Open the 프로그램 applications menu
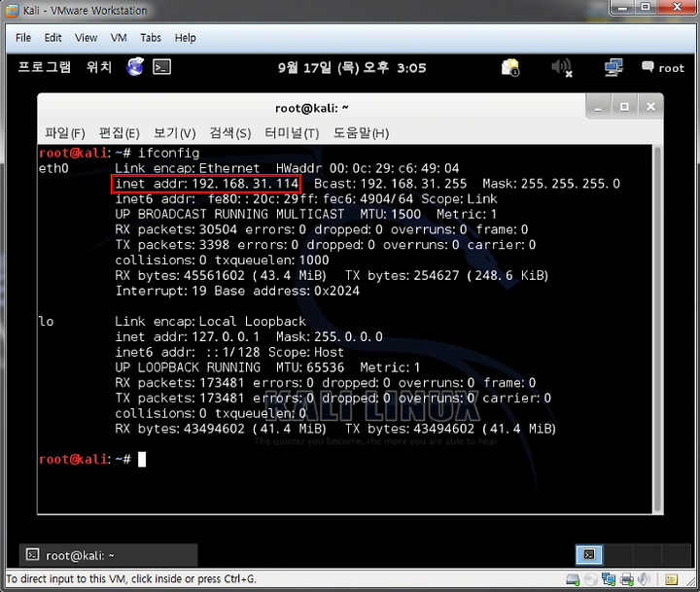700x592 pixels. coord(44,67)
